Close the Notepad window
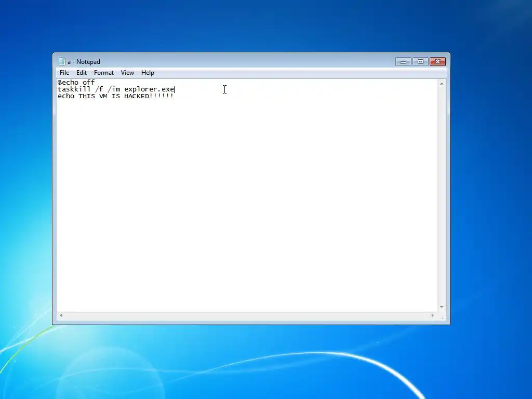This screenshot has width=532, height=399. point(437,61)
